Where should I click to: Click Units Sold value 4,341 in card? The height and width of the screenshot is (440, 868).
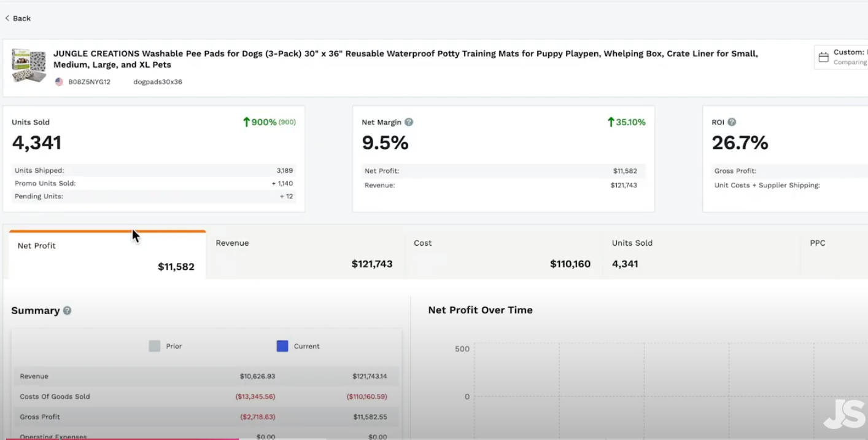pos(37,143)
